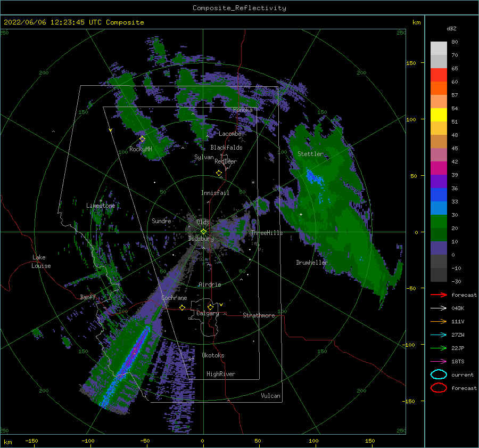Click the cyan current ellipse legend icon
Viewport: 479px width, 448px height.
click(439, 374)
